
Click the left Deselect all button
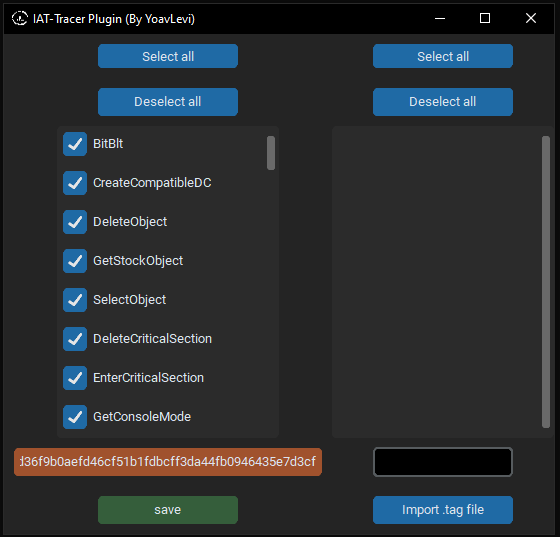(168, 102)
